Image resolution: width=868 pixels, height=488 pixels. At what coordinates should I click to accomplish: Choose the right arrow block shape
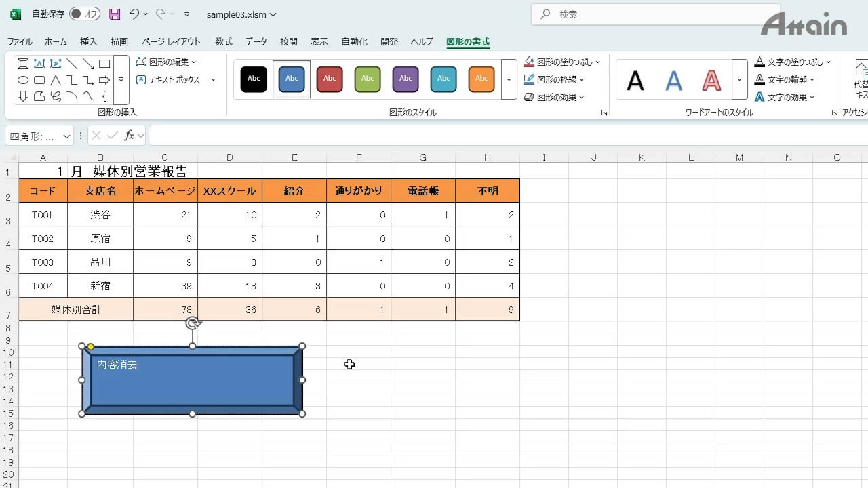coord(104,80)
